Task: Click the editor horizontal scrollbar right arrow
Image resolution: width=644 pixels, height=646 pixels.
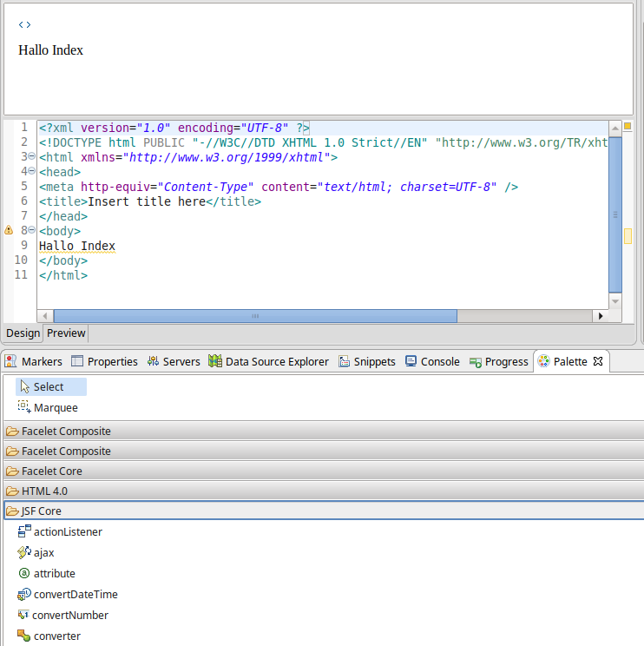Action: [601, 317]
